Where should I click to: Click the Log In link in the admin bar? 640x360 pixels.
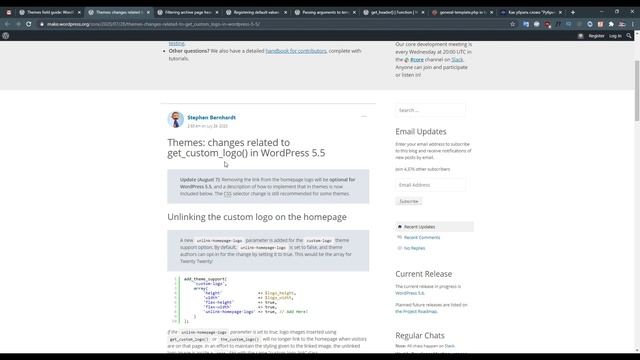tap(615, 36)
